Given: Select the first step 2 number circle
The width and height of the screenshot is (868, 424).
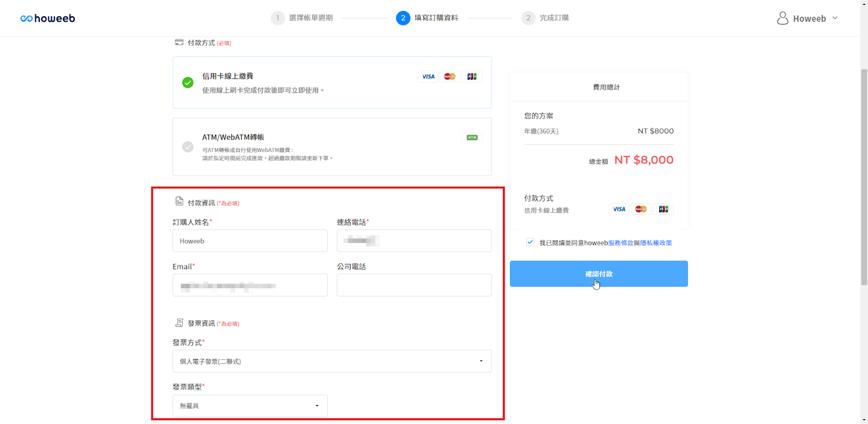Looking at the screenshot, I should (x=403, y=18).
